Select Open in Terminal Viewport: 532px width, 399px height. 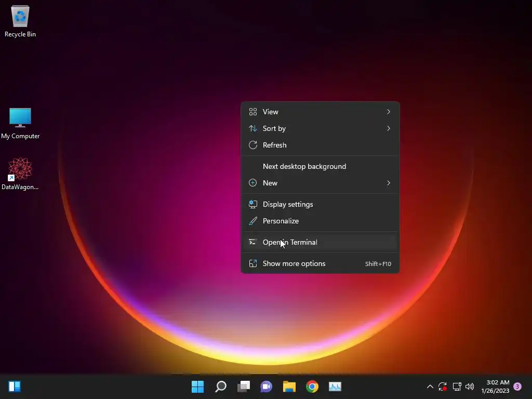coord(320,242)
